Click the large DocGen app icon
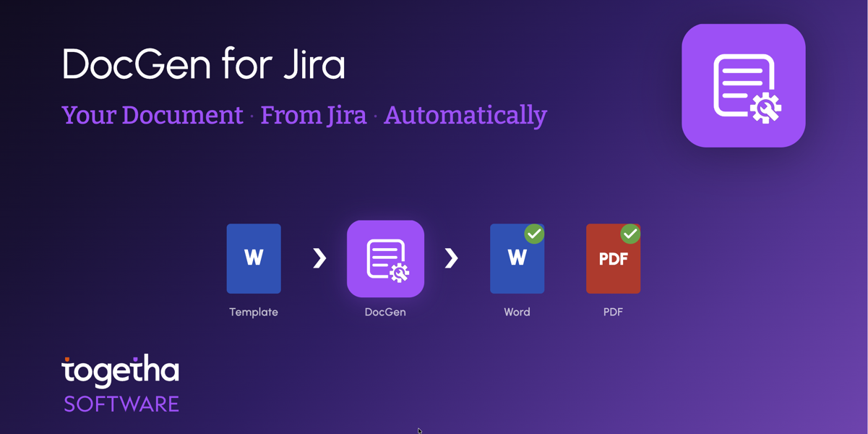 point(743,85)
